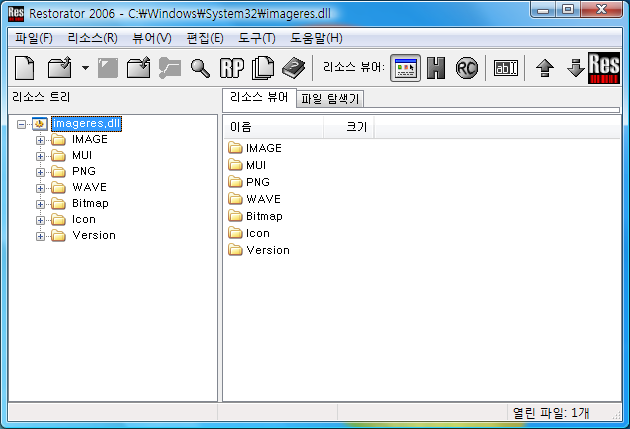This screenshot has height=429, width=630.
Task: Click the 열린 파일: 1개 status text
Action: point(551,413)
